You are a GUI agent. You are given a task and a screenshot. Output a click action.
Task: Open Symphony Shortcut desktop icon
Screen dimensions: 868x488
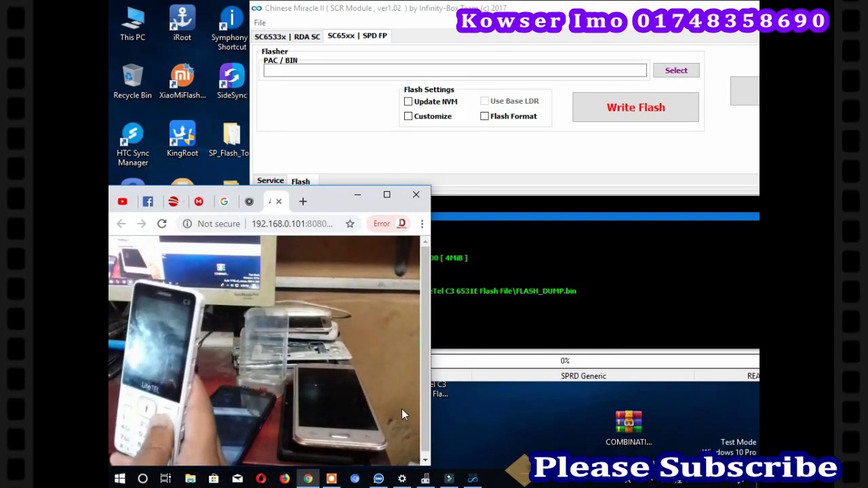click(231, 28)
